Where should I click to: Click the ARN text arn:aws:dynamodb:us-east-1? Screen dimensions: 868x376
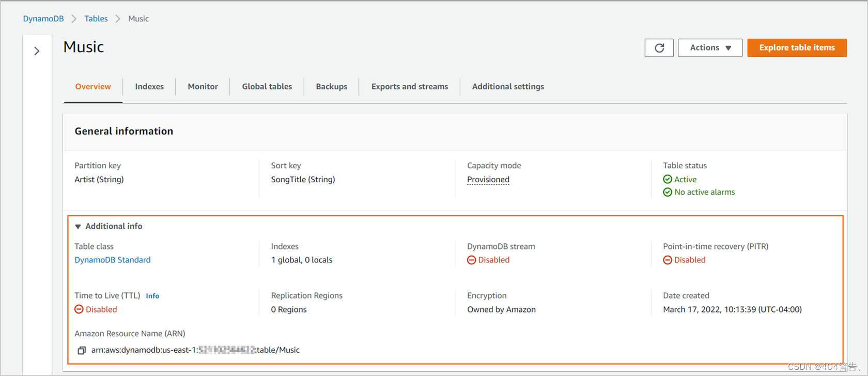coord(195,350)
